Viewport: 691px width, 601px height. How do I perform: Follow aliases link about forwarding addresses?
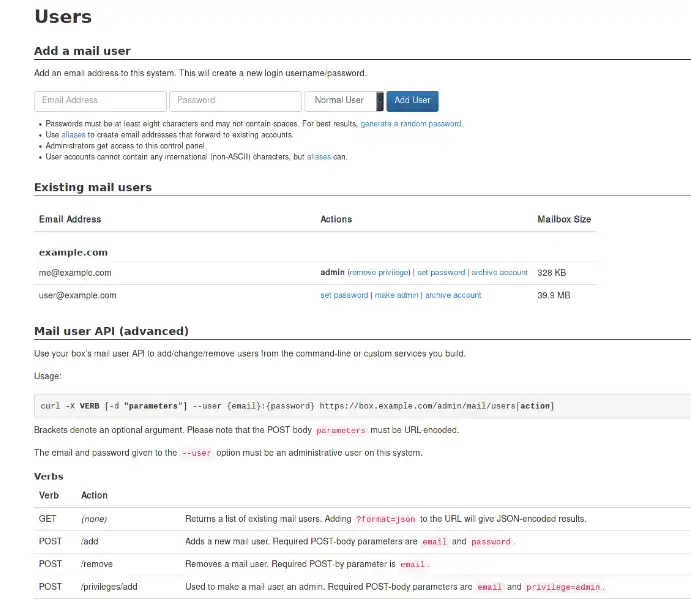tap(73, 135)
